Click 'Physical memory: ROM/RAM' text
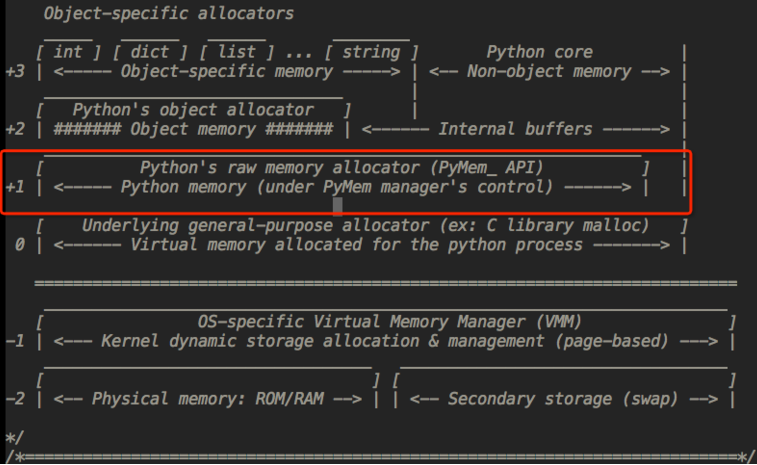The width and height of the screenshot is (757, 465). pyautogui.click(x=208, y=399)
